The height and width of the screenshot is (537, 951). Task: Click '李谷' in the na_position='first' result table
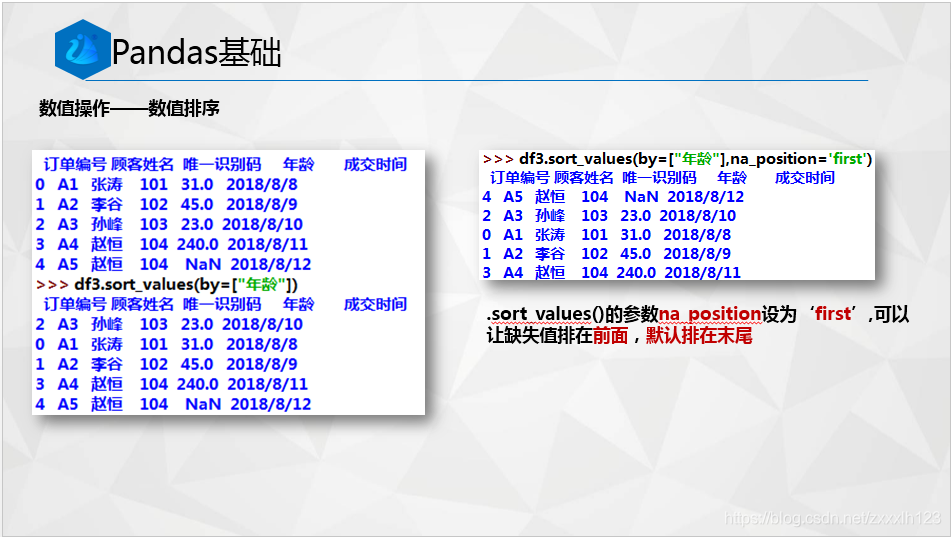coord(549,254)
